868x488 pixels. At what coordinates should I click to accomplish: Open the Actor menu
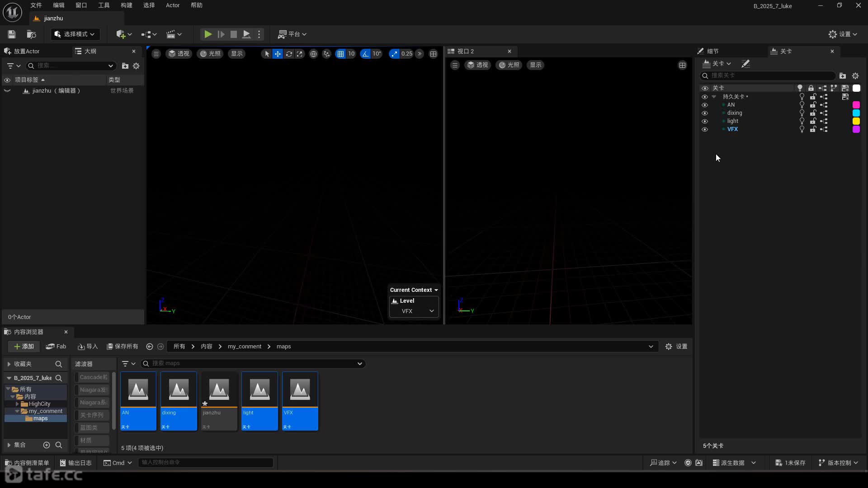[173, 5]
